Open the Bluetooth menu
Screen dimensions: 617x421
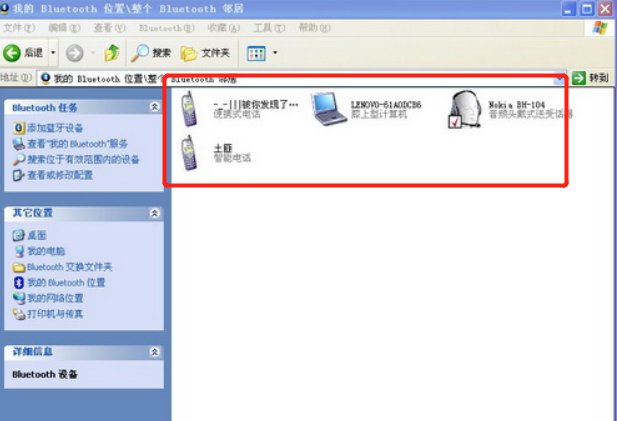point(166,28)
